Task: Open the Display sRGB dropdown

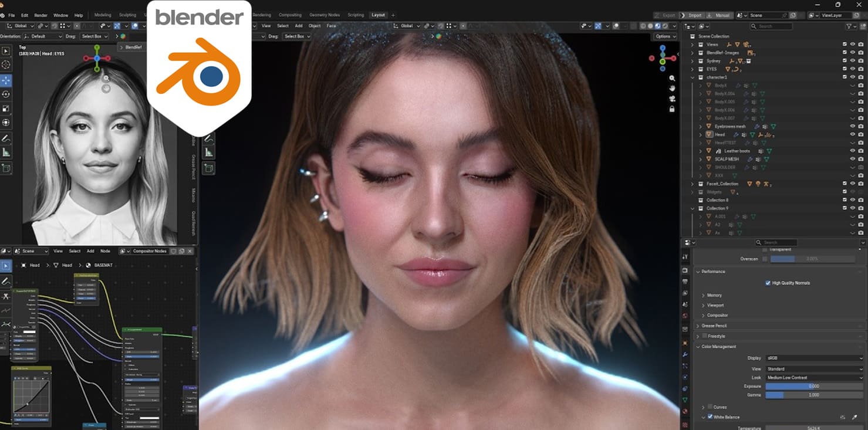Action: click(814, 358)
